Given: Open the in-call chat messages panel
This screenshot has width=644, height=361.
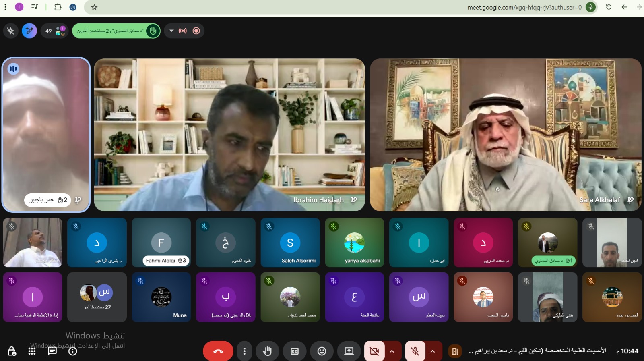Looking at the screenshot, I should point(52,351).
